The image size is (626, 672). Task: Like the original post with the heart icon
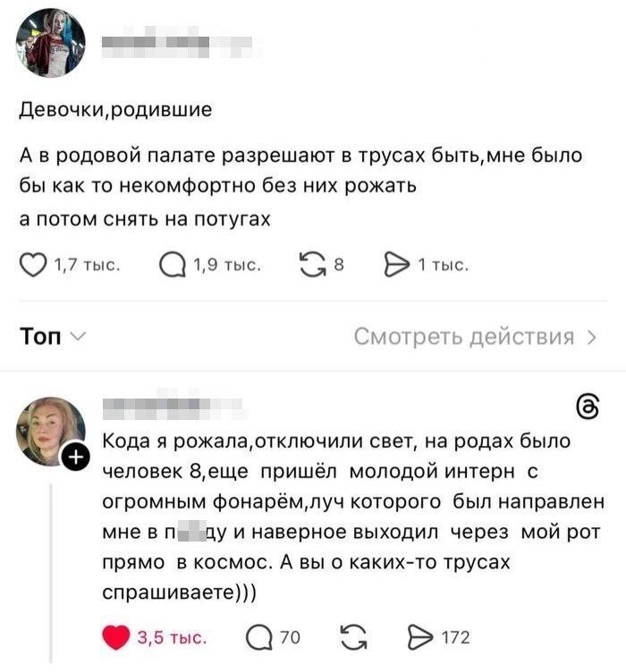pos(32,265)
